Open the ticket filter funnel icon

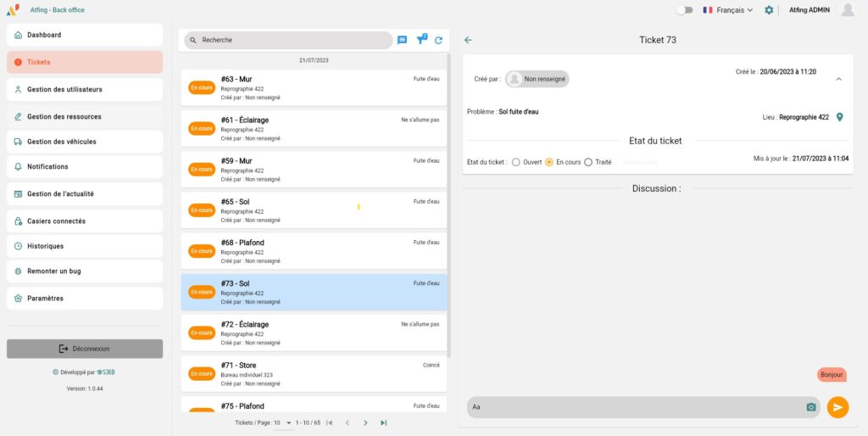coord(421,40)
